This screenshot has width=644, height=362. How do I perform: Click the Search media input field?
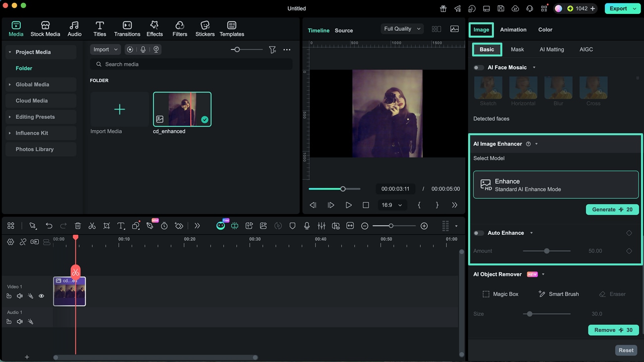pyautogui.click(x=193, y=64)
